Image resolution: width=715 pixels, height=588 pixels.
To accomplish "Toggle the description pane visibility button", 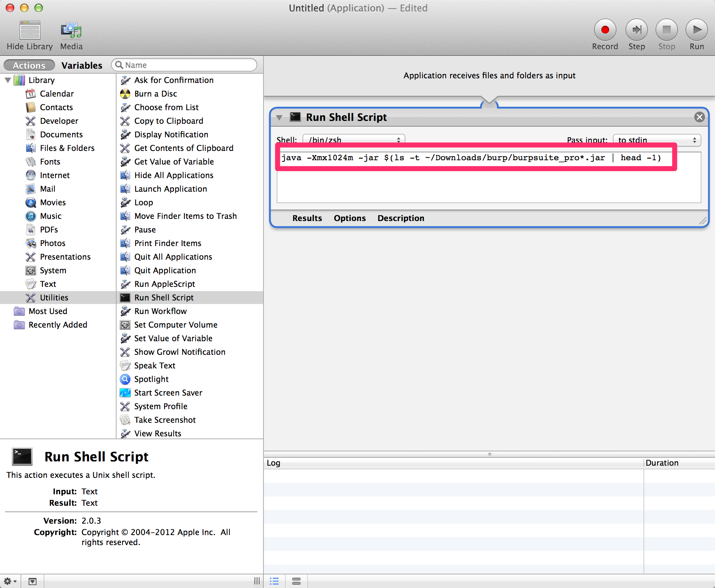I will (33, 581).
